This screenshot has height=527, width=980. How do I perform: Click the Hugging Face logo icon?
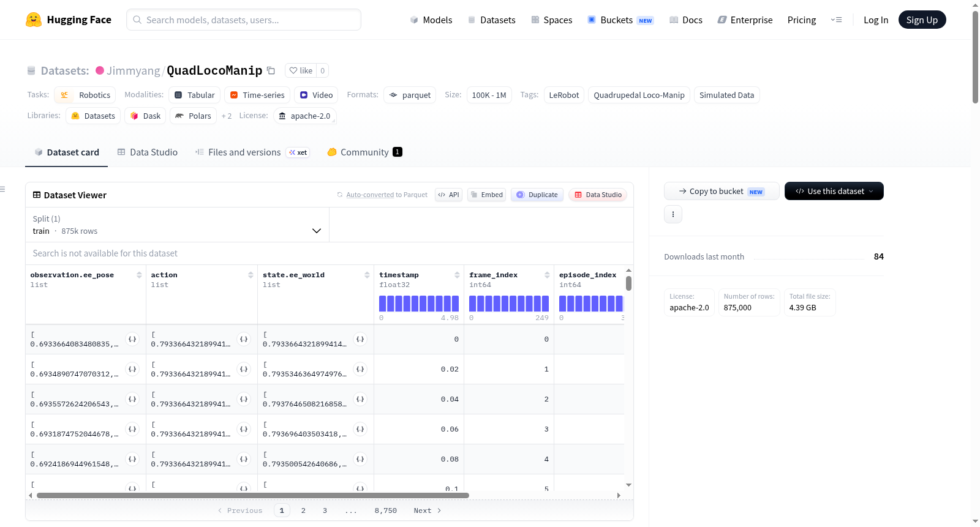pyautogui.click(x=34, y=20)
